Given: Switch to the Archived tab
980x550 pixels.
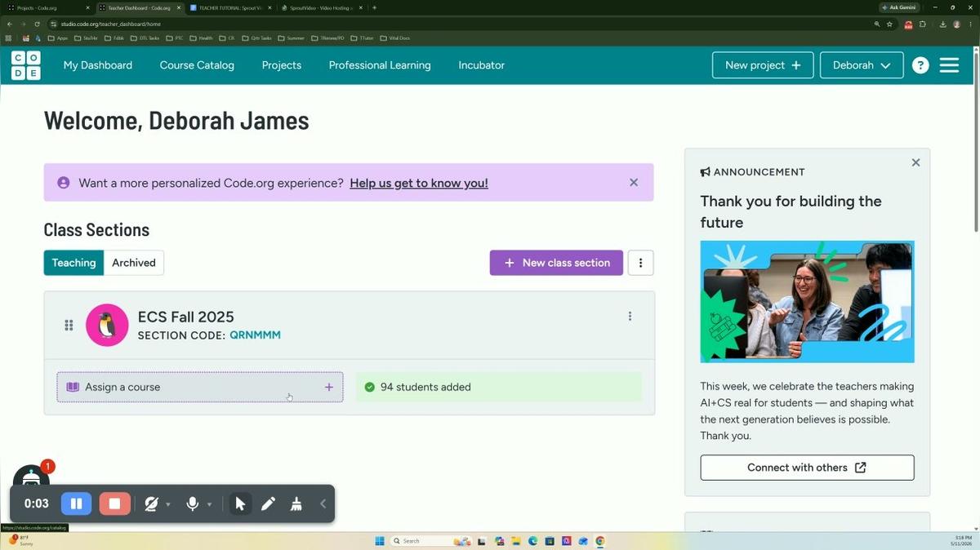Looking at the screenshot, I should tap(134, 263).
